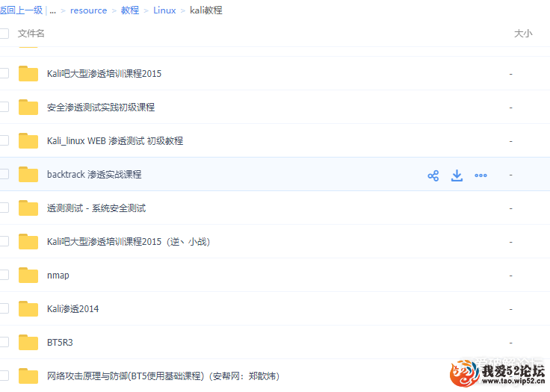The width and height of the screenshot is (550, 392).
Task: Expand the collapsed breadcrumb ellipsis
Action: click(52, 10)
